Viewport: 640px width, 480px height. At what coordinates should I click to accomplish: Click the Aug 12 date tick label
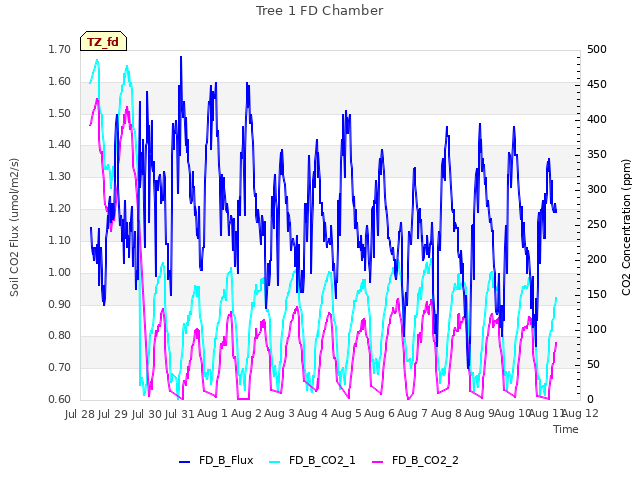[581, 414]
